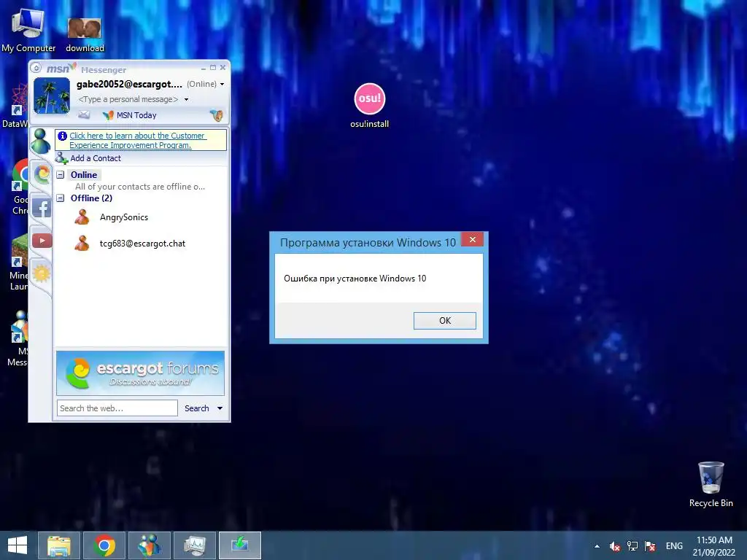This screenshot has width=747, height=560.
Task: Open File Explorer from the taskbar
Action: (59, 545)
